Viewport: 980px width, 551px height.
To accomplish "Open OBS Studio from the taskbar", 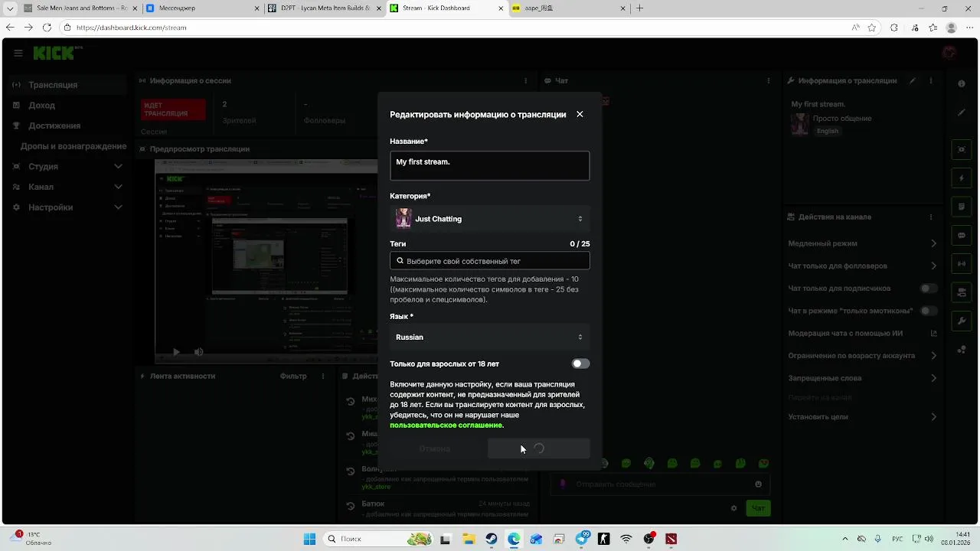I will (x=649, y=539).
